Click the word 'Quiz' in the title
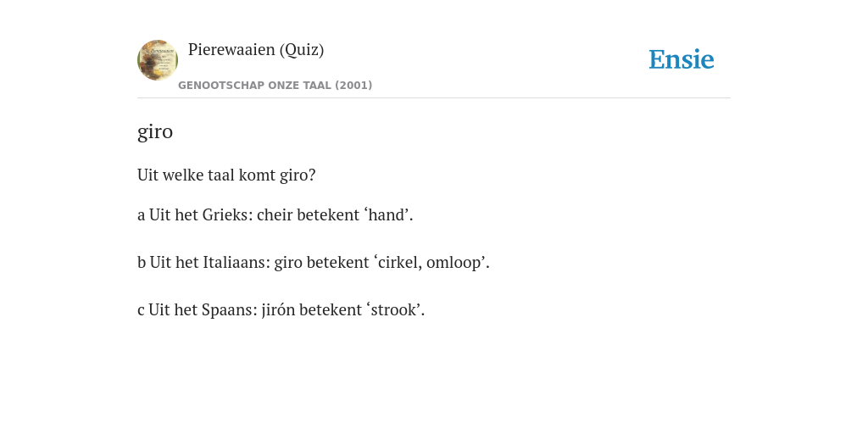The image size is (868, 434). (301, 50)
